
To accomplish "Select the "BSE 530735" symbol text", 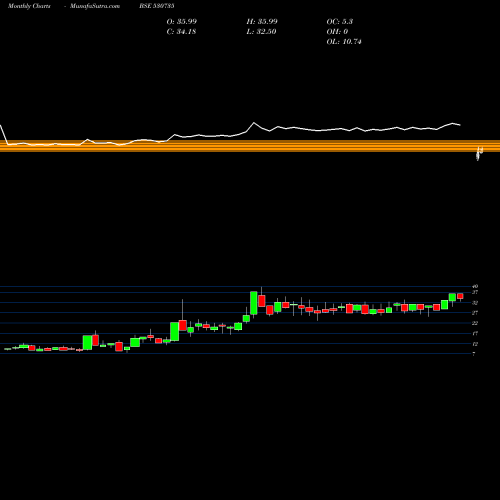I will 157,6.
